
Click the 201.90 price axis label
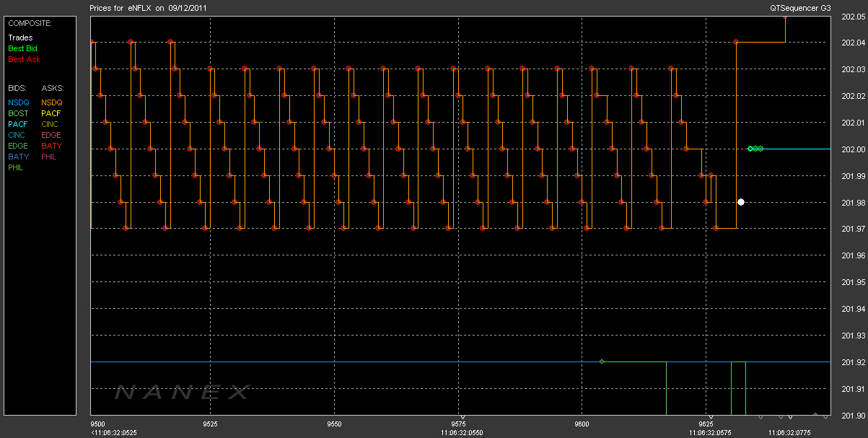coord(853,416)
